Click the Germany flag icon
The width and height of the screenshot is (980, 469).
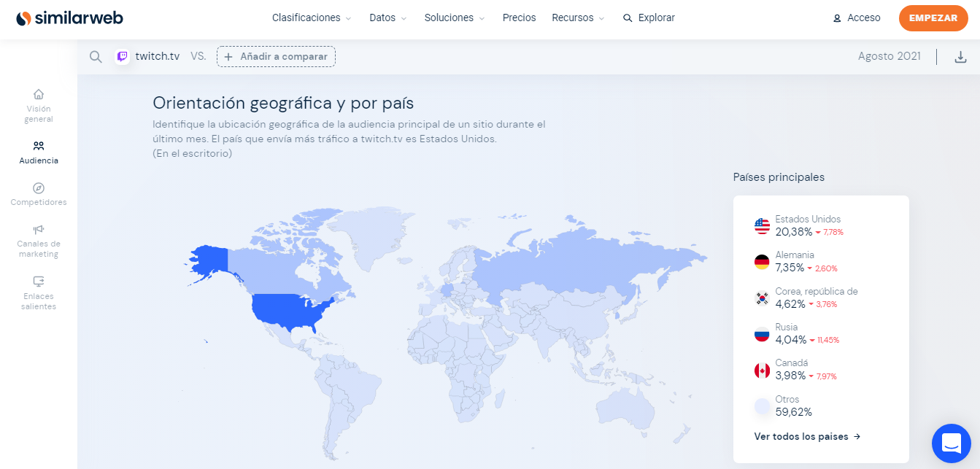pos(762,262)
